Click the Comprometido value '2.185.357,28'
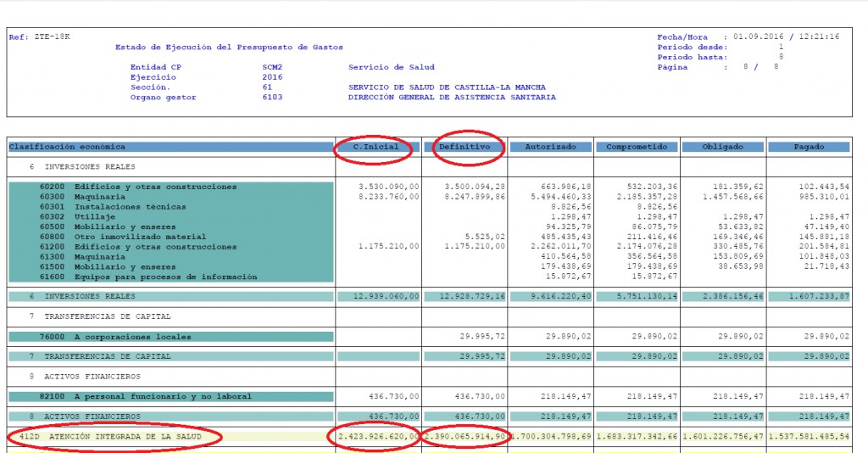Image resolution: width=868 pixels, height=453 pixels. coord(647,197)
